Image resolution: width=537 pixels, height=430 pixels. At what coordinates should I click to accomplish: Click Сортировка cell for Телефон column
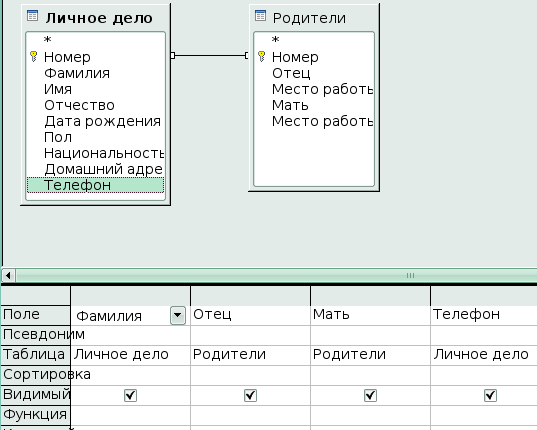pos(484,375)
